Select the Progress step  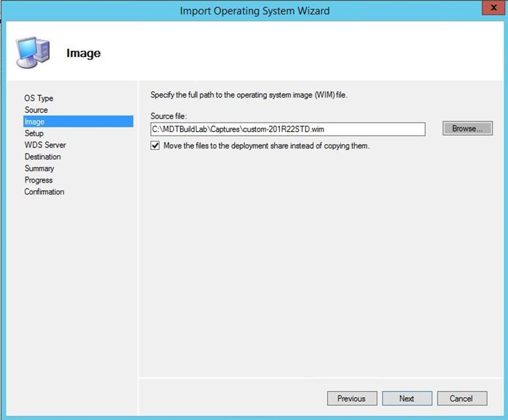(38, 180)
